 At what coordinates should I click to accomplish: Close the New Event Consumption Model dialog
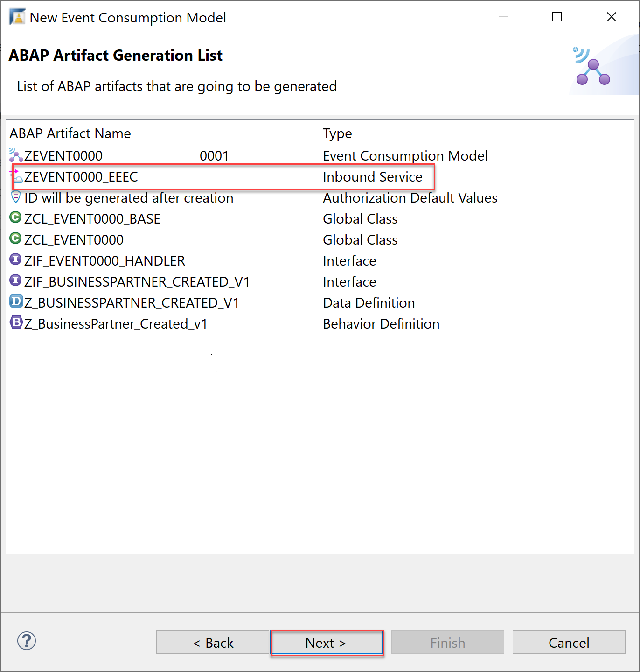[x=612, y=17]
